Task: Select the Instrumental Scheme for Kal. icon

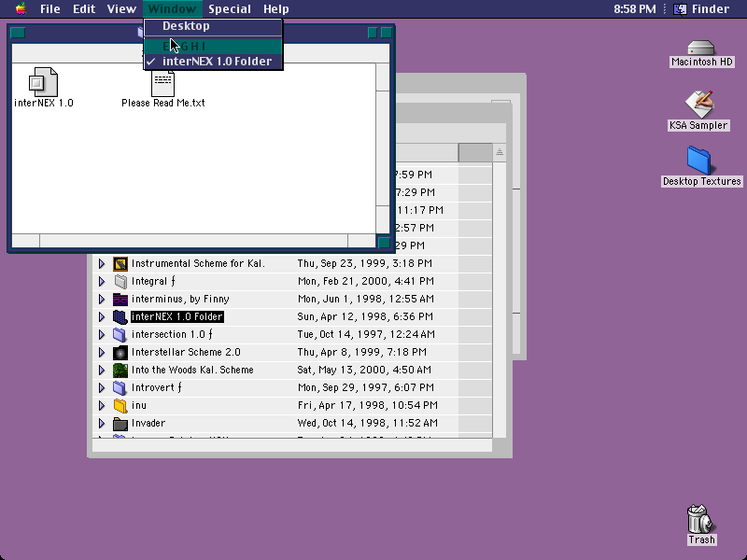Action: [x=120, y=263]
